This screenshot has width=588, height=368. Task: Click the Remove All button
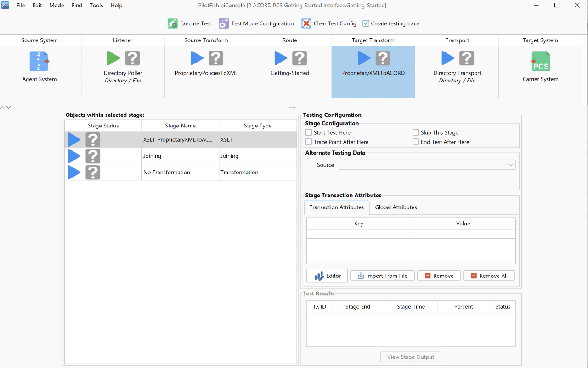(489, 276)
